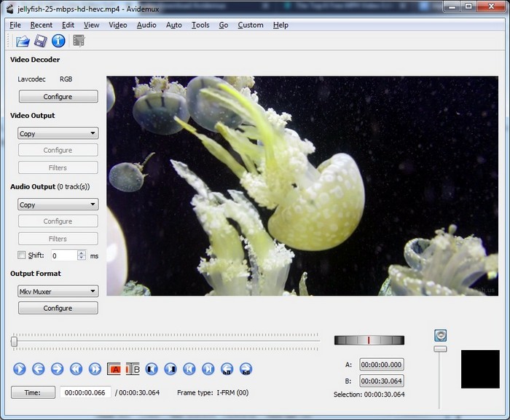Click the volume speaker icon

[440, 336]
